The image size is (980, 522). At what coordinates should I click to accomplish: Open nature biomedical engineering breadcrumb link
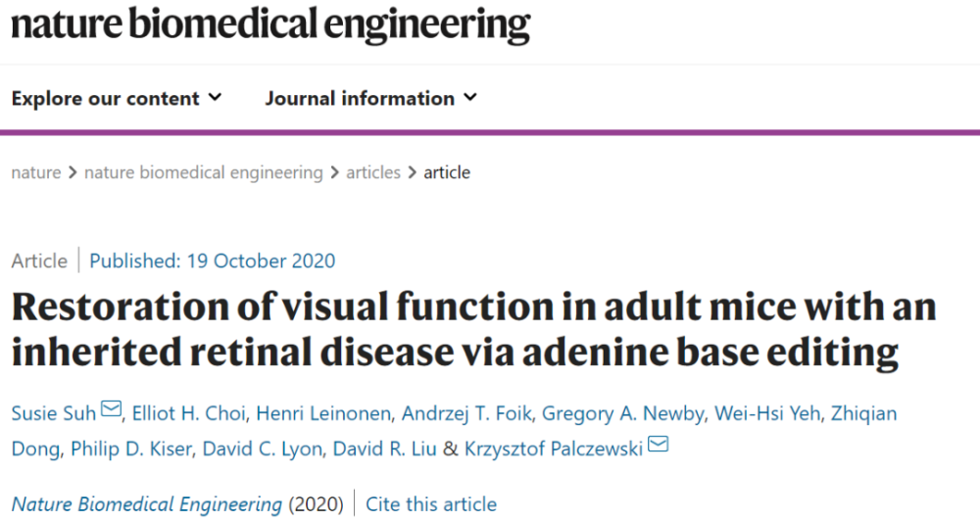pyautogui.click(x=203, y=172)
